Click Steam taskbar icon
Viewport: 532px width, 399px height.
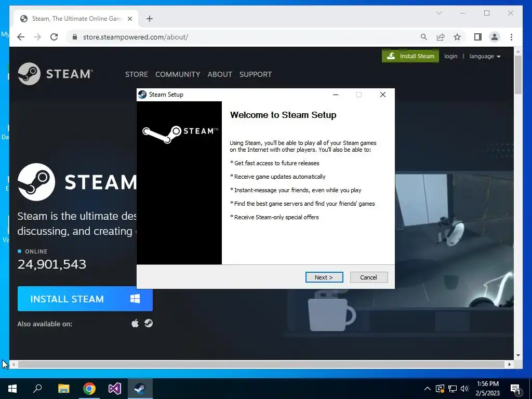coord(140,389)
